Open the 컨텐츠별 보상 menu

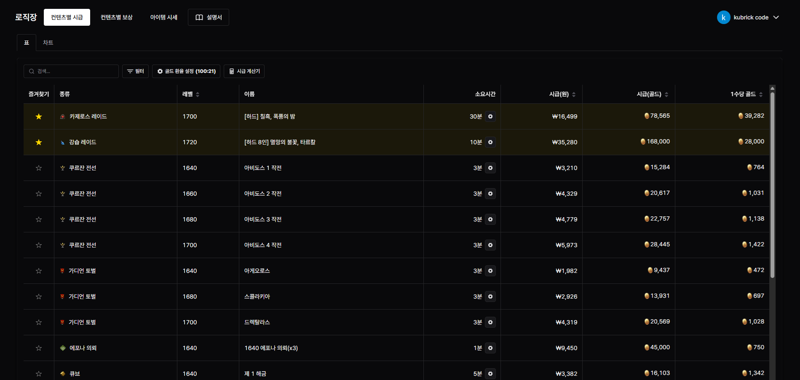tap(117, 17)
